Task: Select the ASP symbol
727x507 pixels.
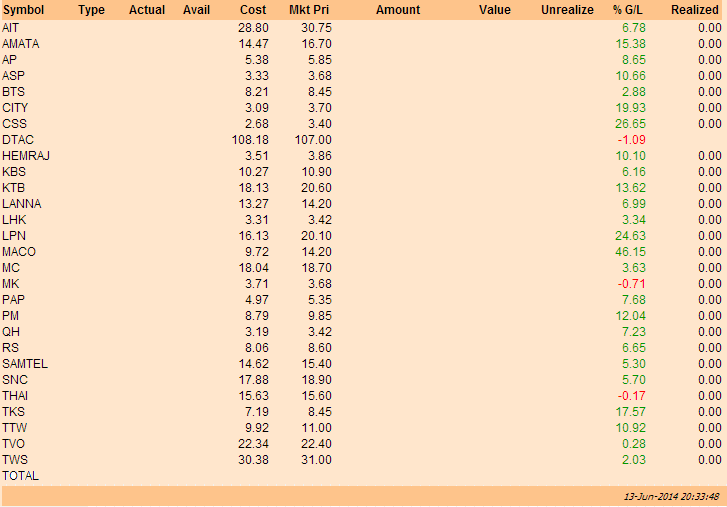Action: (13, 76)
